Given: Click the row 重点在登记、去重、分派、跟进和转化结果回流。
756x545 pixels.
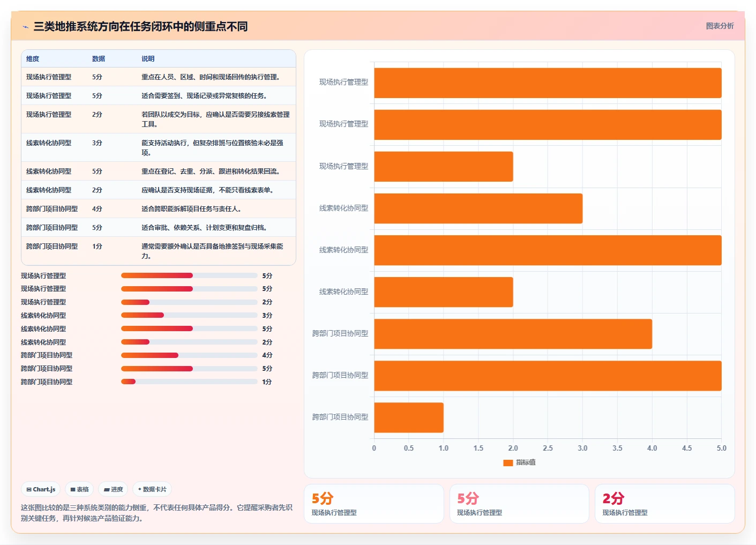Looking at the screenshot, I should point(159,171).
